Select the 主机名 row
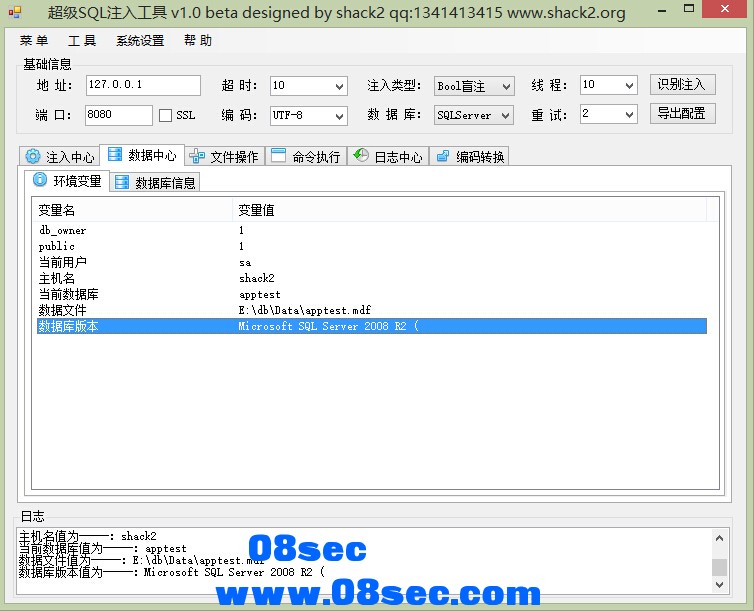Screen dimensions: 754x611 pyautogui.click(x=372, y=278)
